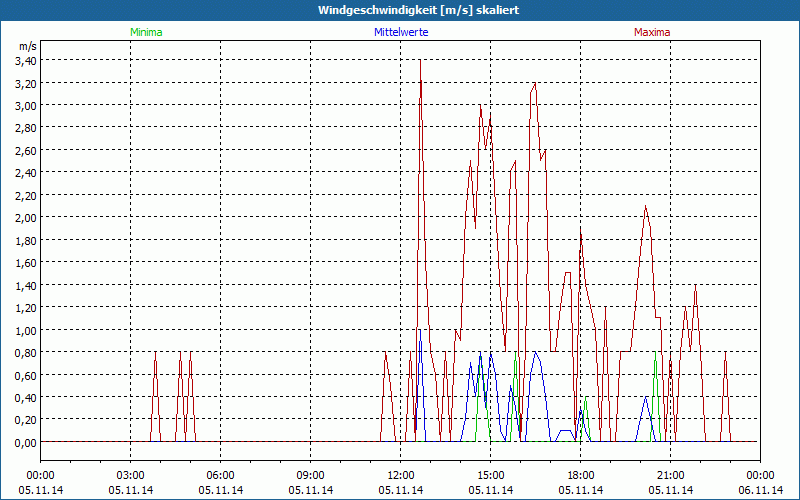Click the green 0,80 peak before 21:00
The image size is (800, 500).
[655, 353]
